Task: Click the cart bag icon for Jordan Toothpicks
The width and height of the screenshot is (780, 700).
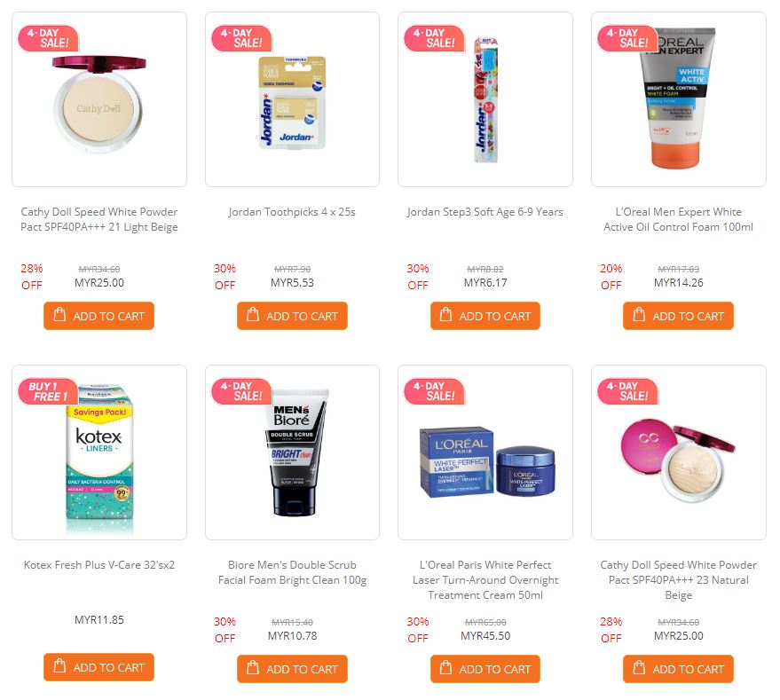Action: [x=253, y=315]
